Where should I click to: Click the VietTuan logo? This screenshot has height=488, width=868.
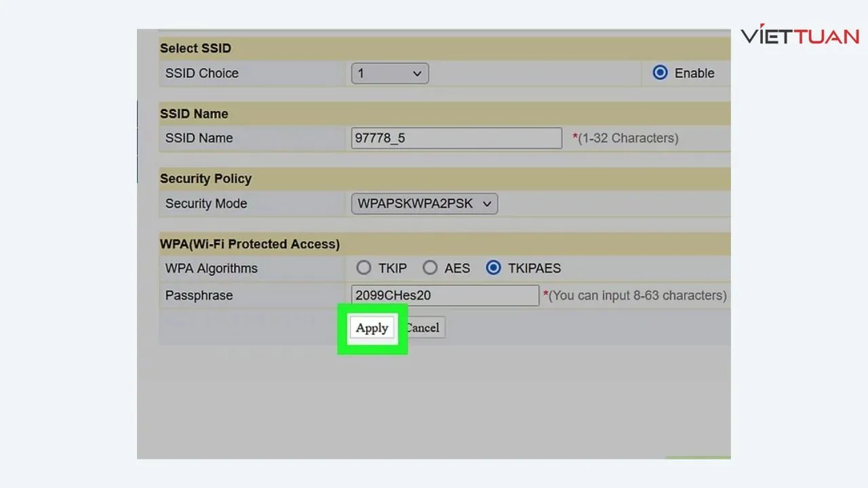point(800,36)
